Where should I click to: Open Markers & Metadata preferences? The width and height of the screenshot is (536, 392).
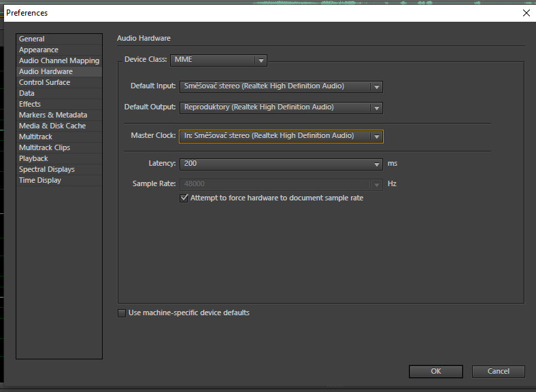click(x=53, y=115)
